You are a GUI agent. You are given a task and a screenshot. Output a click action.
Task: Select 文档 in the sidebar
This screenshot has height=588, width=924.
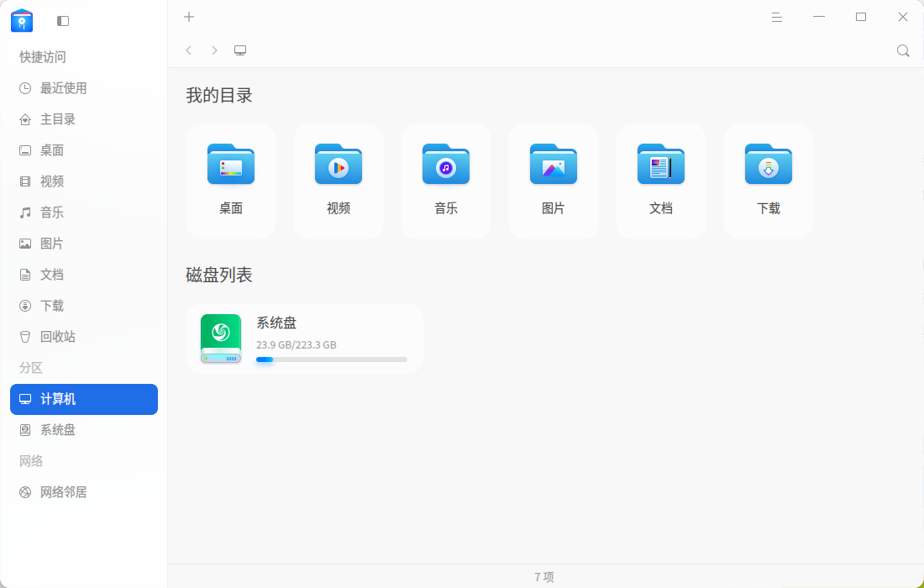(84, 275)
